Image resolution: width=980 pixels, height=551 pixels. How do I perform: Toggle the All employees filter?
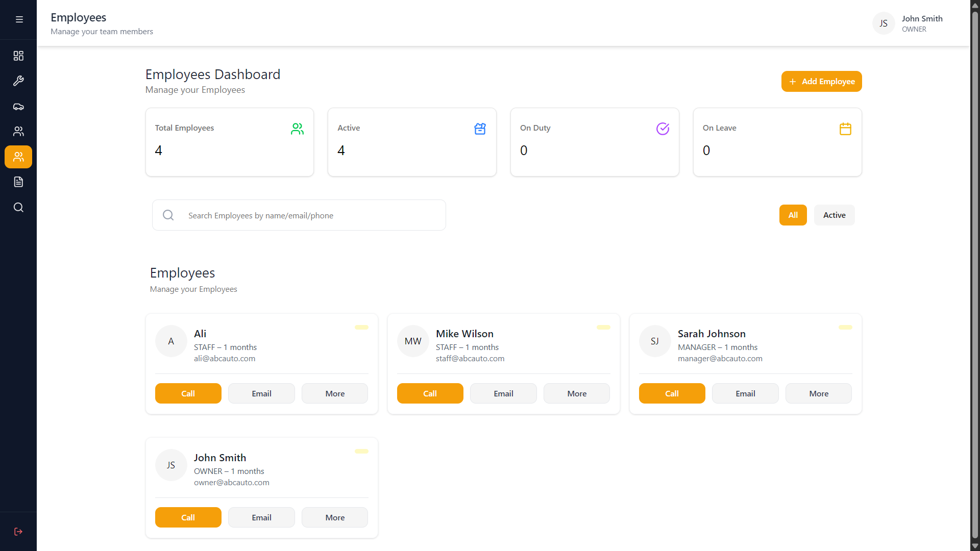click(793, 215)
